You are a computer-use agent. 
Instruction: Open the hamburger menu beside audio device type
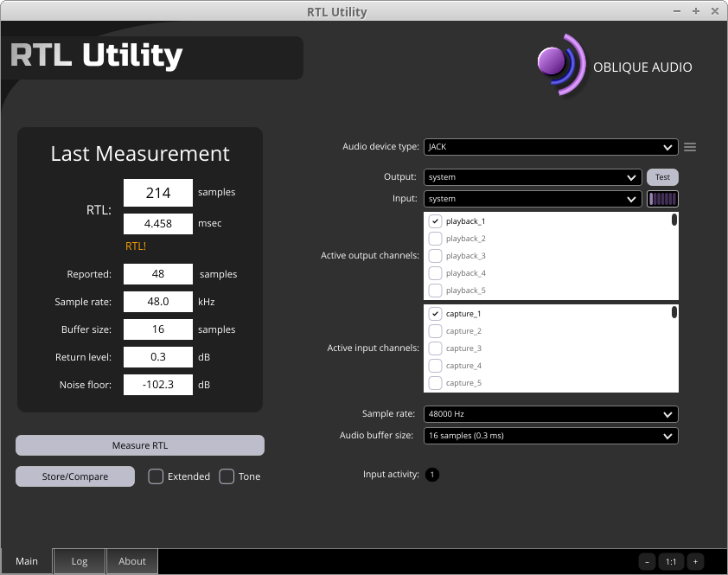[x=690, y=147]
